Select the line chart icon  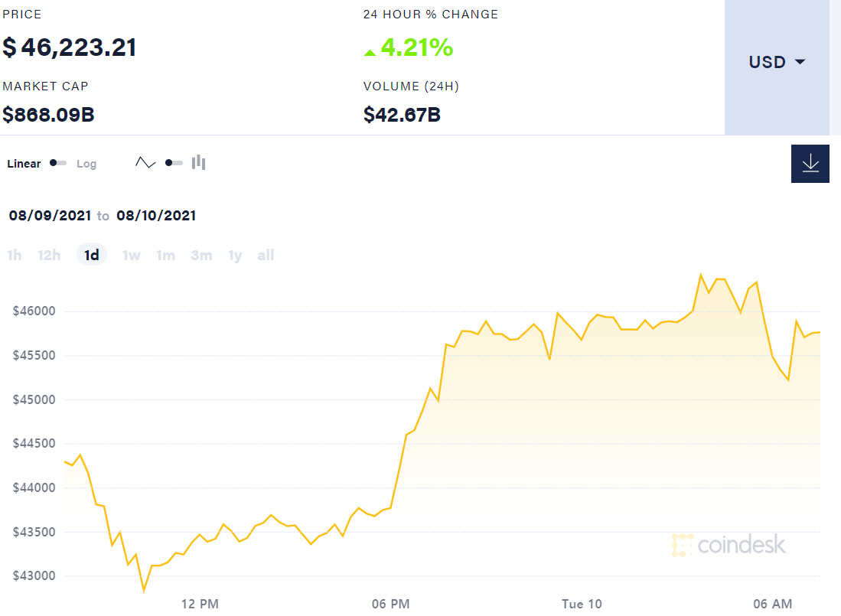[x=145, y=162]
